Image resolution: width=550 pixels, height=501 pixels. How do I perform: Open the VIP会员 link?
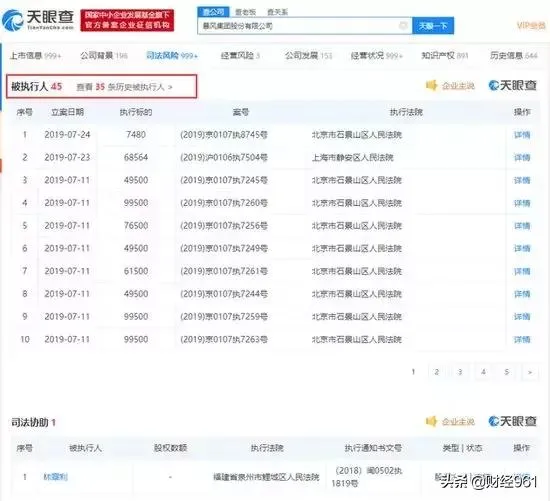531,25
